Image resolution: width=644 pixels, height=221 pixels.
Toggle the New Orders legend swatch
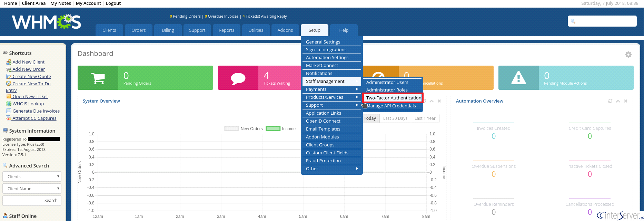point(231,129)
